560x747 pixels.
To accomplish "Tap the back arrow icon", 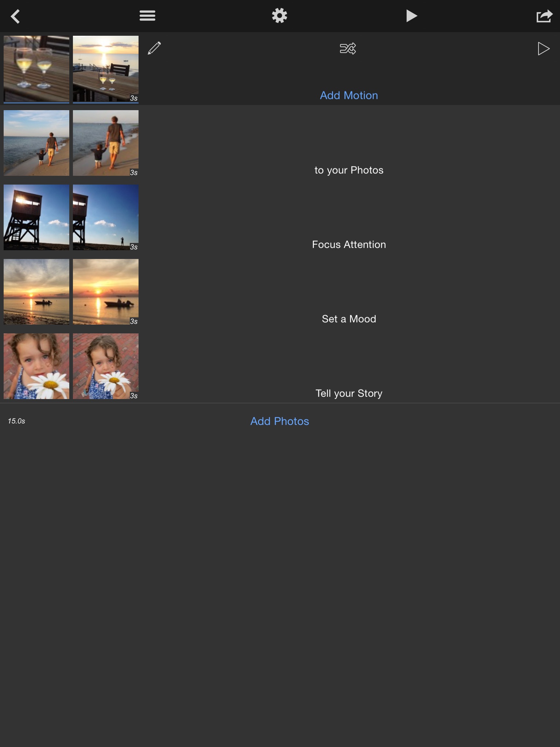I will 15,16.
